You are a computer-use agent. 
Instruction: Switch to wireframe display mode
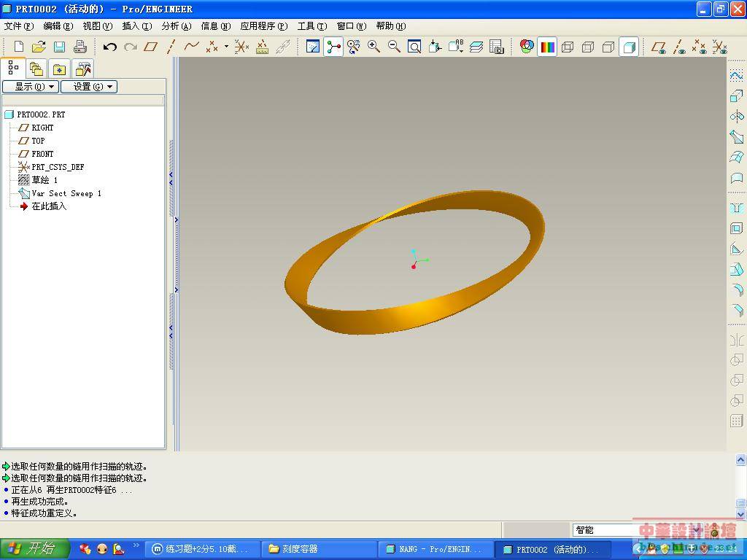tap(568, 47)
